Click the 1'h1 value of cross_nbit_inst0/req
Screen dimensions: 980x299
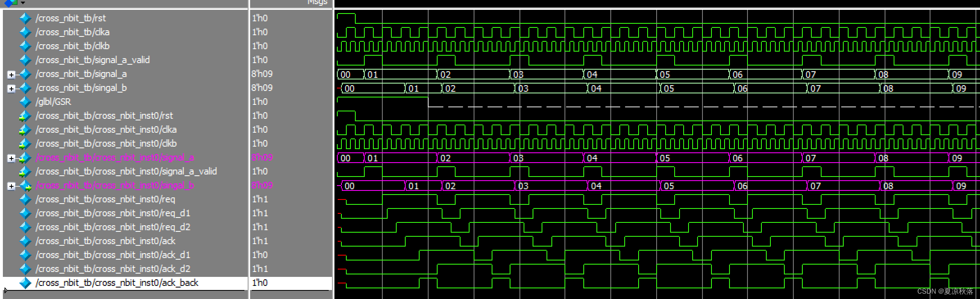260,199
